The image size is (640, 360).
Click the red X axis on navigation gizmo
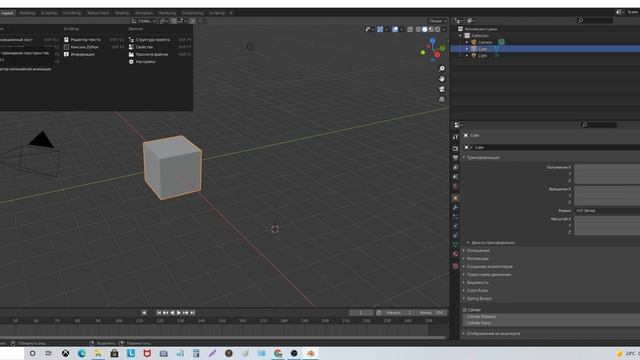tap(437, 55)
